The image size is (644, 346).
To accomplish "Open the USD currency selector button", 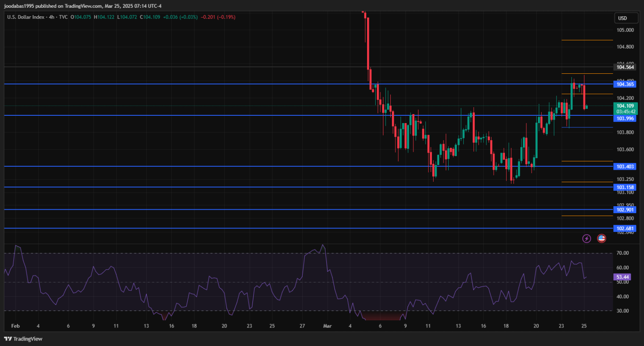I will 622,18.
